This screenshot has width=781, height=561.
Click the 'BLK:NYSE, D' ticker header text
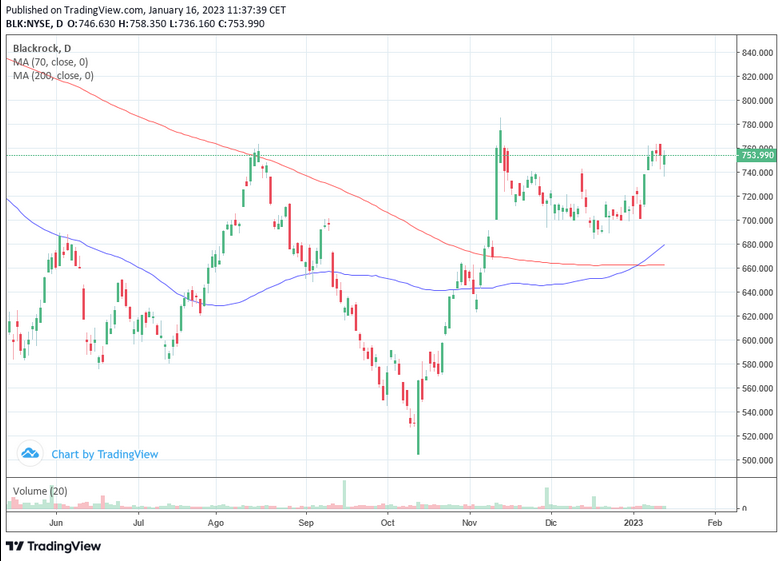coord(34,23)
